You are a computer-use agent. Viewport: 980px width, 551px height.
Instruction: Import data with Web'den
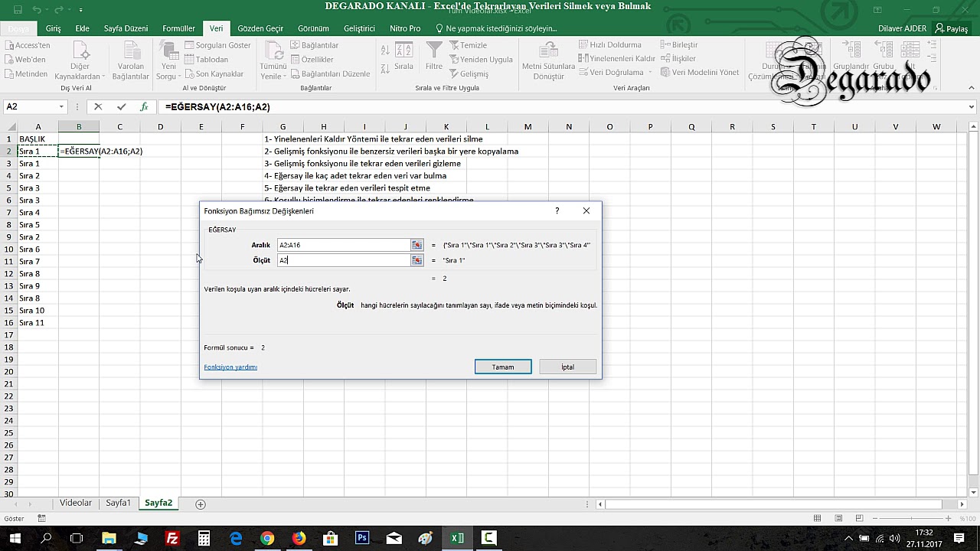(x=25, y=60)
